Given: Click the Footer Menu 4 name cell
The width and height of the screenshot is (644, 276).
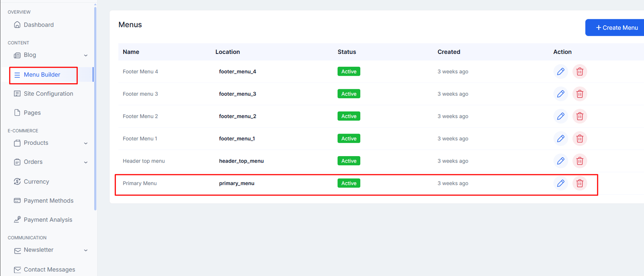Looking at the screenshot, I should (140, 72).
